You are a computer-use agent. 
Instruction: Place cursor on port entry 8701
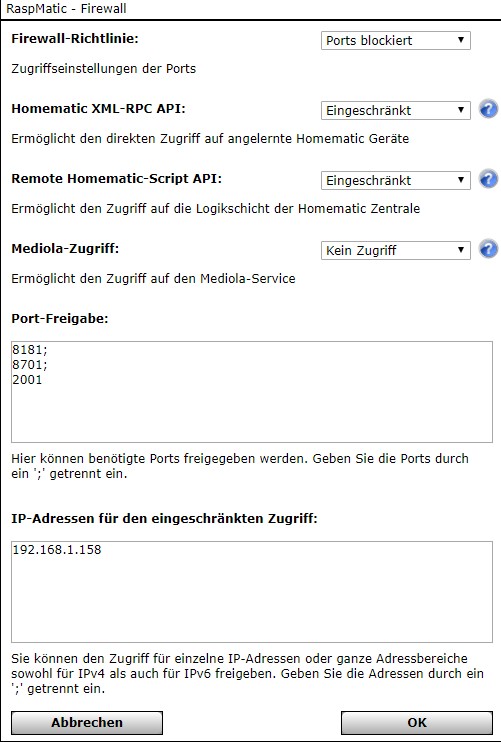pyautogui.click(x=30, y=365)
